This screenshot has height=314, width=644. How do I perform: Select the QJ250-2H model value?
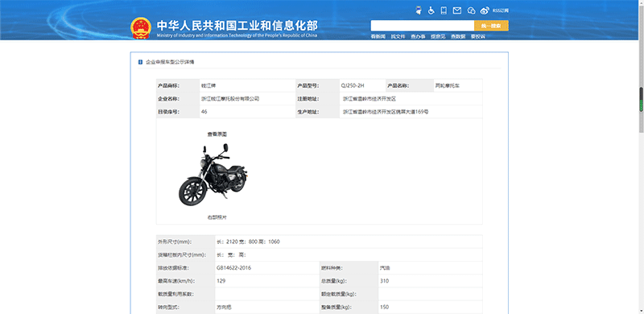[x=353, y=85]
